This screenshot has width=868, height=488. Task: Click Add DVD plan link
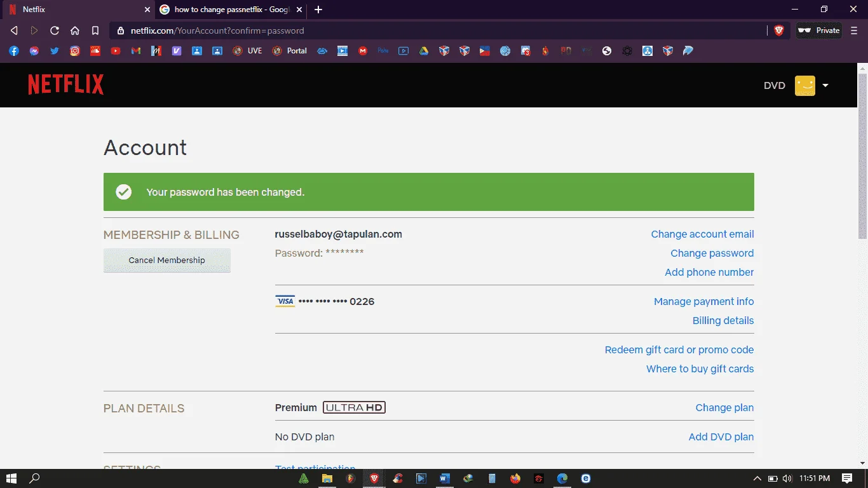[721, 437]
